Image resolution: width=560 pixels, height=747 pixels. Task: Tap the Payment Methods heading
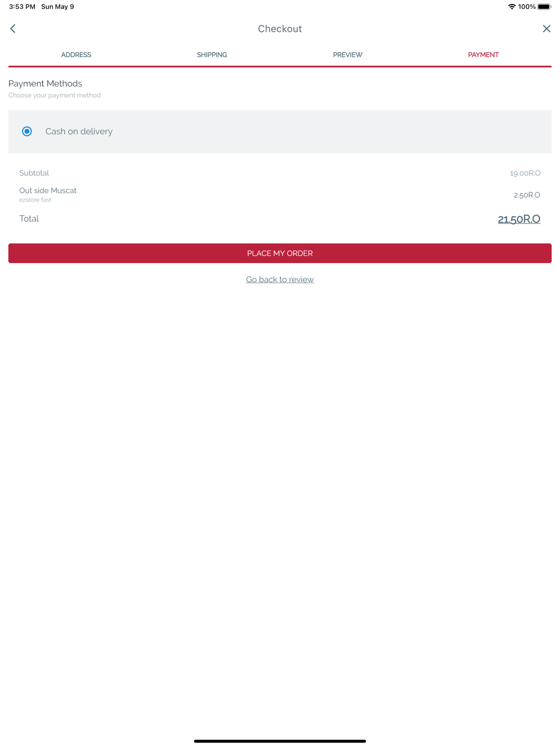coord(45,83)
